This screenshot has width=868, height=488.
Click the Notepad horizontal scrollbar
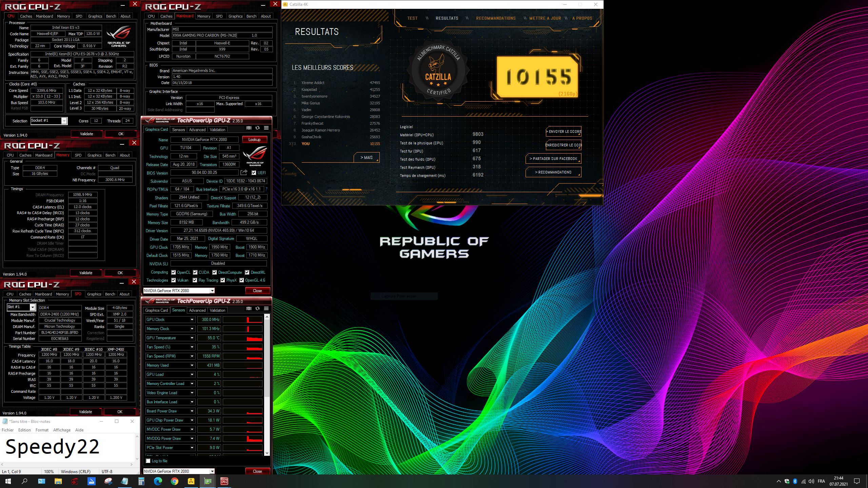coord(67,464)
